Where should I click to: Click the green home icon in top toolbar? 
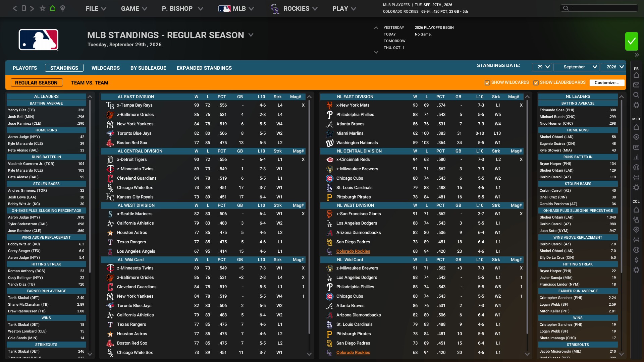[x=53, y=8]
